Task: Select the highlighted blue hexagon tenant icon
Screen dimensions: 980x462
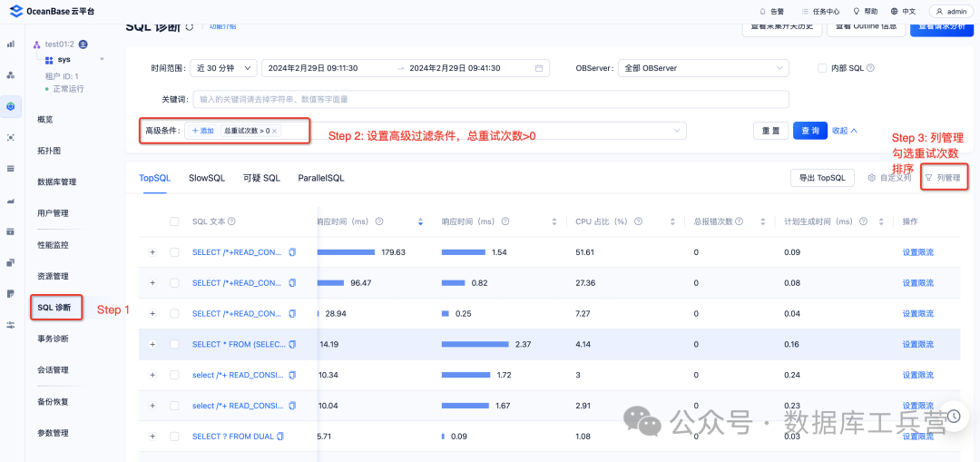Action: (10, 106)
